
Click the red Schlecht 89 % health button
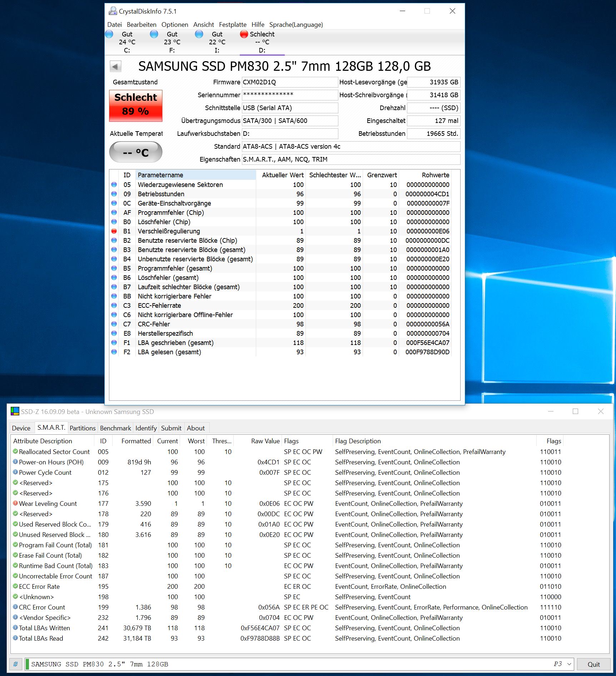(136, 105)
